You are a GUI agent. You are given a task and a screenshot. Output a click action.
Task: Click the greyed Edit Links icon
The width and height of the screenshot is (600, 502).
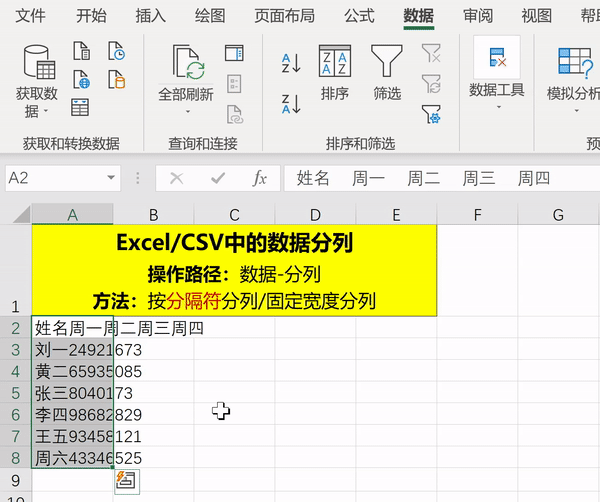(235, 114)
